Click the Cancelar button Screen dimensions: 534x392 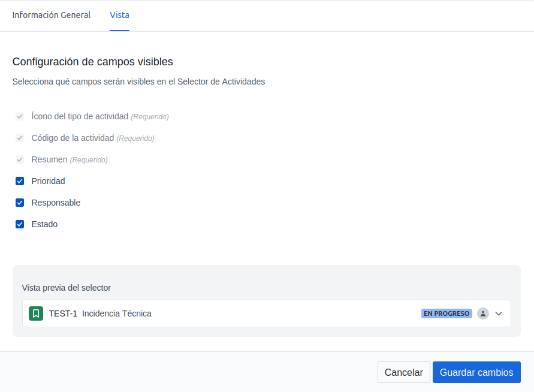403,372
